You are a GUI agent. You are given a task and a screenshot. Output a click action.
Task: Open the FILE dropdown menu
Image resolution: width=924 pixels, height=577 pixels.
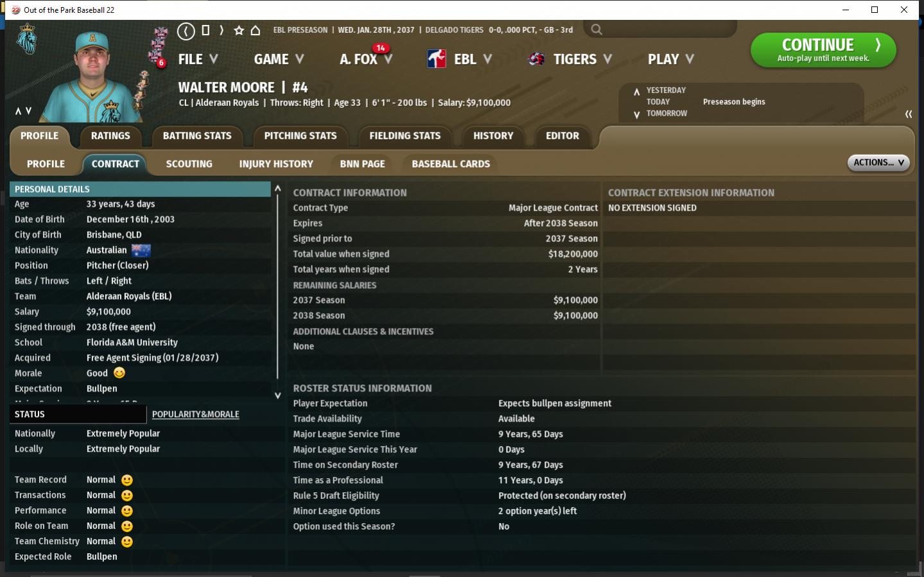(x=198, y=59)
